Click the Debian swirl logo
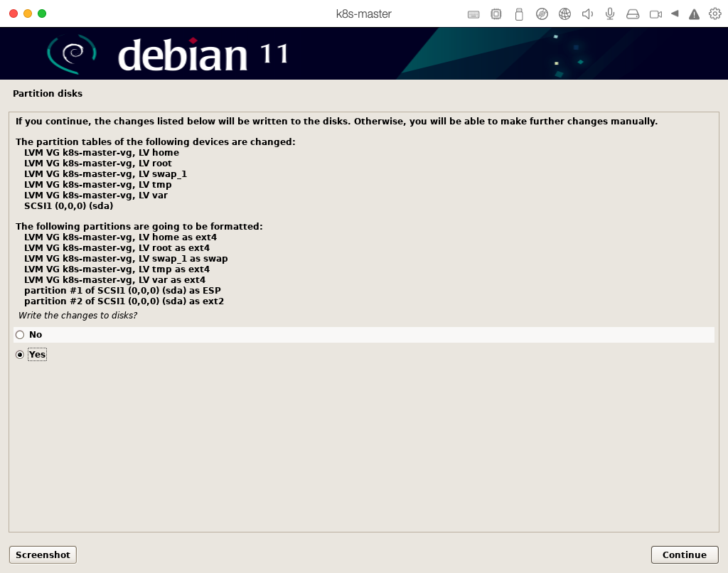Viewport: 728px width, 573px height. click(x=72, y=54)
